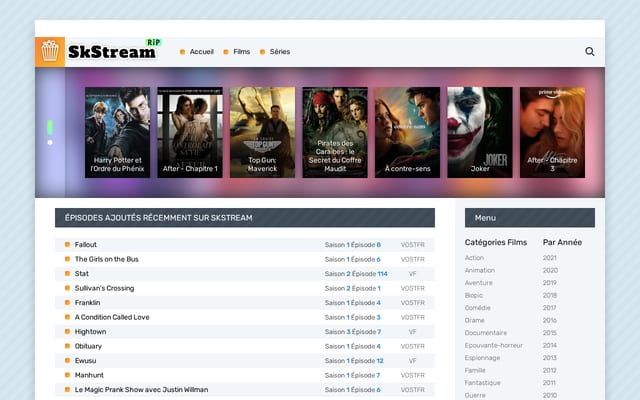Open A Condition Called Love entry
This screenshot has height=400, width=640.
tap(112, 317)
